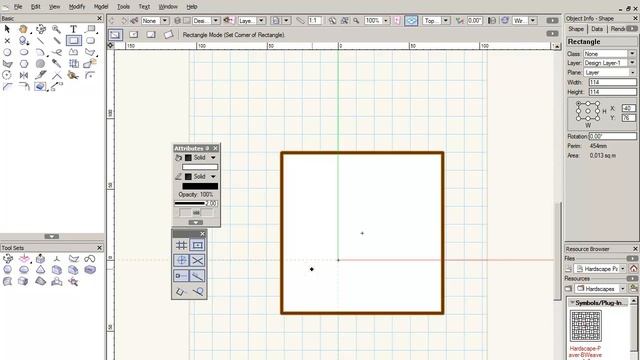Select the Oval tool

(x=23, y=52)
